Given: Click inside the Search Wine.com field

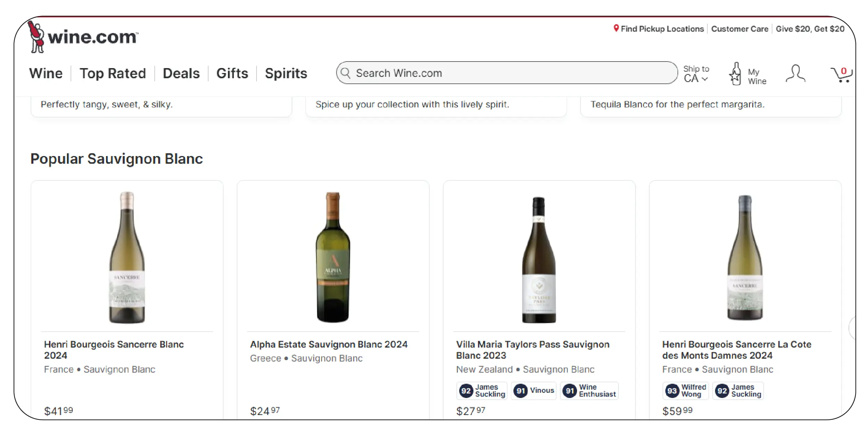Looking at the screenshot, I should pyautogui.click(x=511, y=73).
